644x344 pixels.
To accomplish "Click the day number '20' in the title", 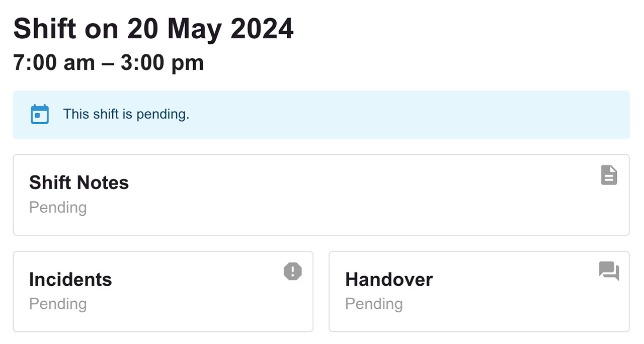I will 143,29.
